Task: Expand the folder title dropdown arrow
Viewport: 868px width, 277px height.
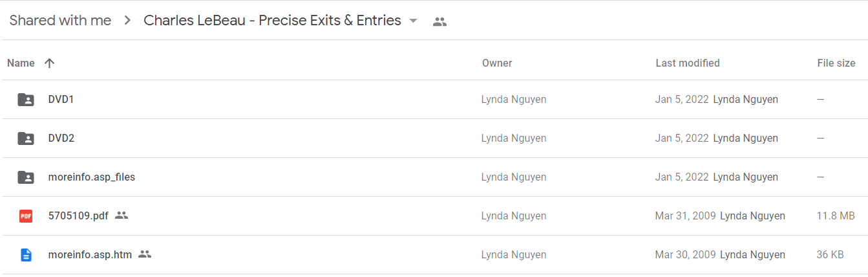Action: (414, 21)
